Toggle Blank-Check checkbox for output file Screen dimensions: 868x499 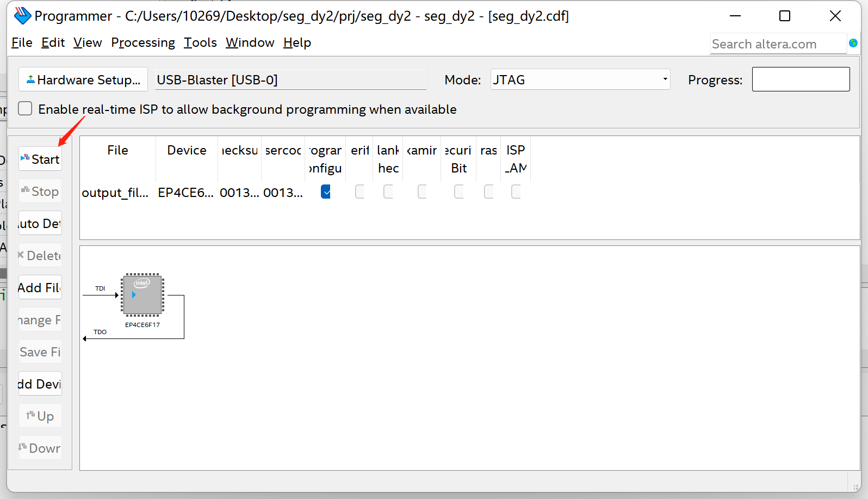pyautogui.click(x=388, y=192)
